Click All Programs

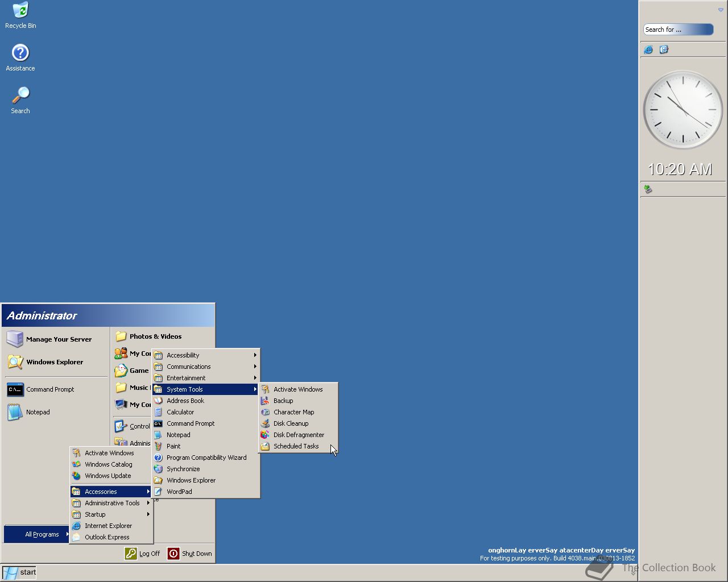tap(37, 534)
